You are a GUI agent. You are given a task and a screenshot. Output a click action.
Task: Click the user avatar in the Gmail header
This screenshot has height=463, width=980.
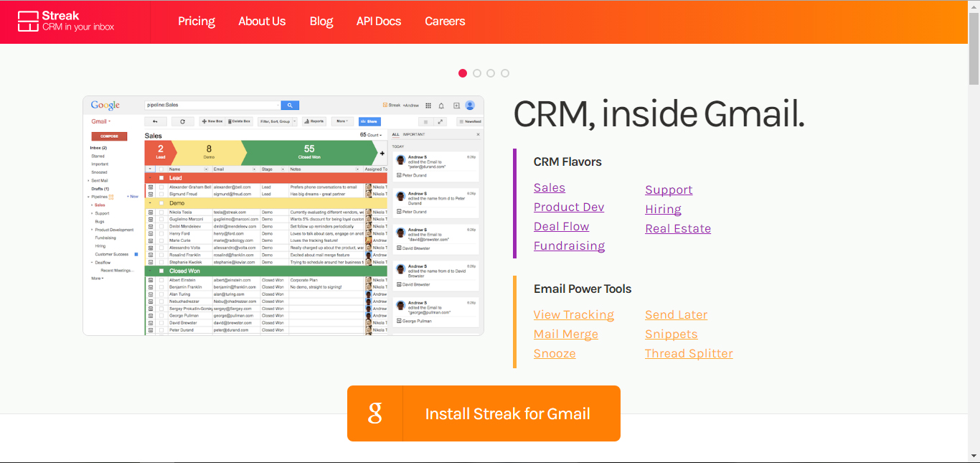click(x=470, y=105)
